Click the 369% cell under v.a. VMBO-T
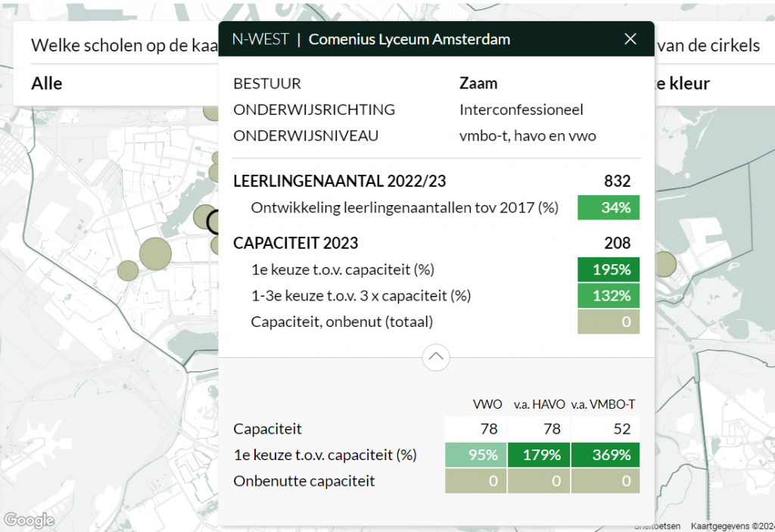 click(605, 455)
